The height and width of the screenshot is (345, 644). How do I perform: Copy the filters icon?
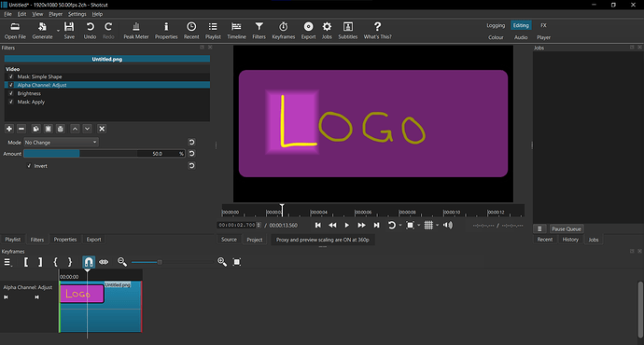35,129
